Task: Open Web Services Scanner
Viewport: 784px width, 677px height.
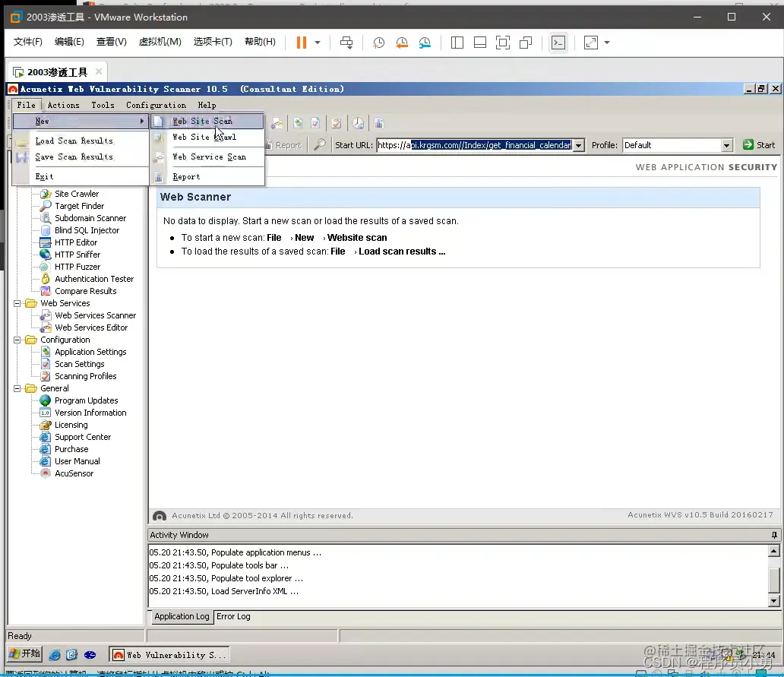Action: (95, 315)
